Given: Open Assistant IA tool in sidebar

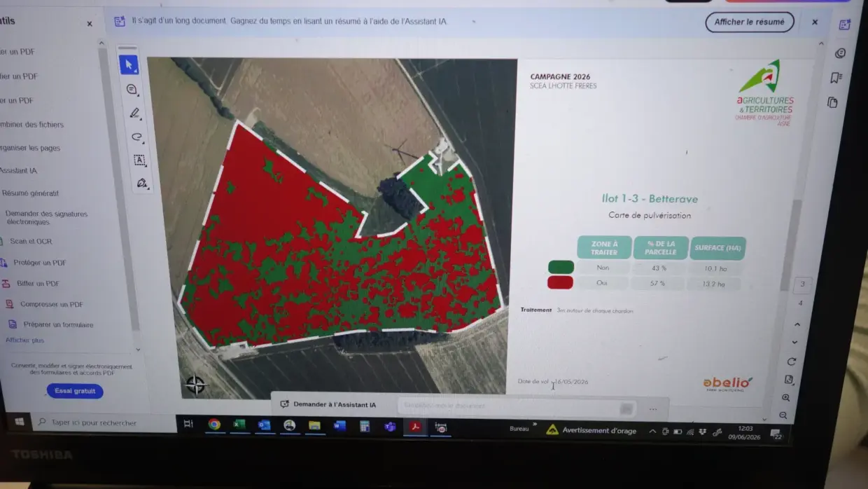Looking at the screenshot, I should 19,170.
